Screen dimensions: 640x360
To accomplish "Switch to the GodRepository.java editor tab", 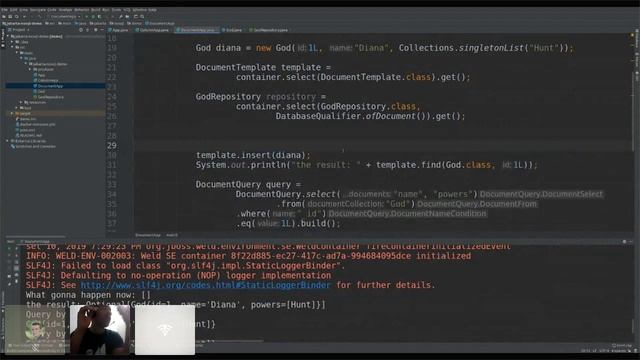I will (268, 30).
